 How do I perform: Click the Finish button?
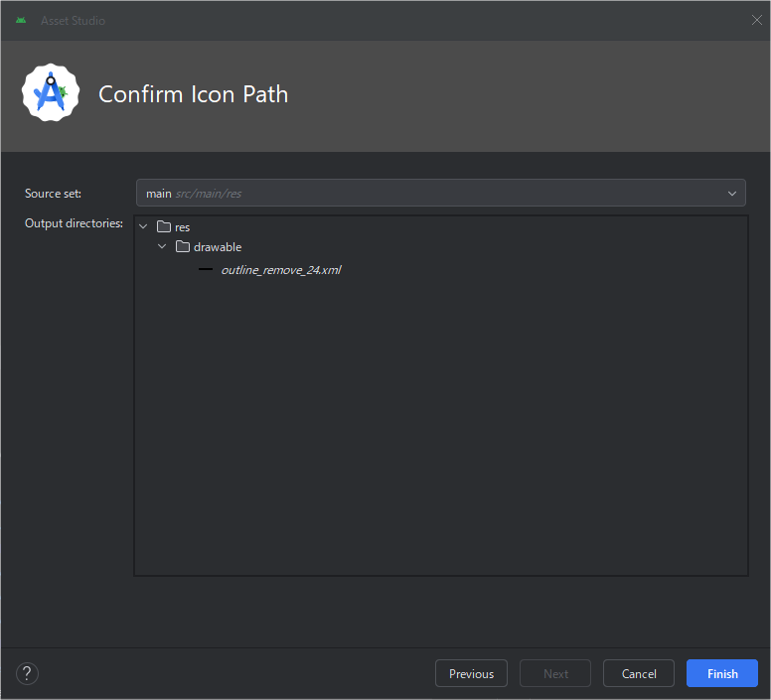point(722,673)
